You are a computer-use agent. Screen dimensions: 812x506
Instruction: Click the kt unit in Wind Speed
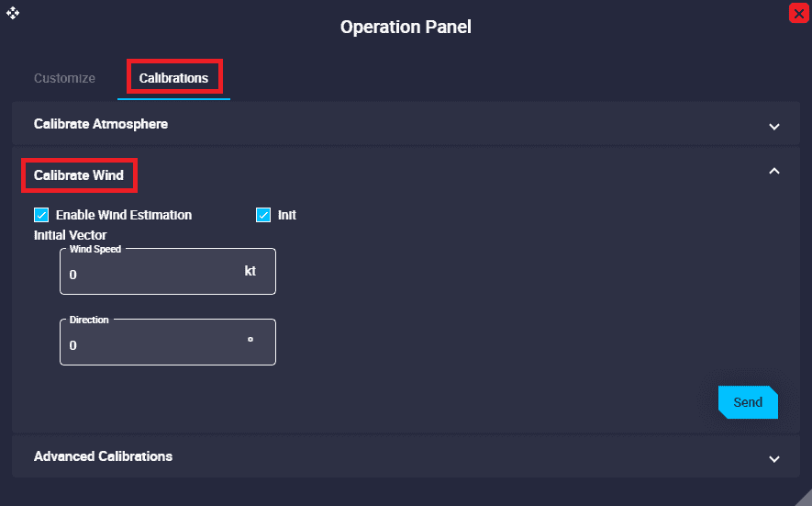(250, 271)
